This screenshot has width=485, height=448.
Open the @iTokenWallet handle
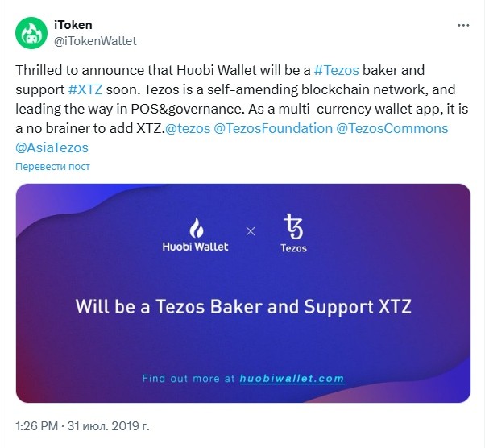click(x=95, y=41)
